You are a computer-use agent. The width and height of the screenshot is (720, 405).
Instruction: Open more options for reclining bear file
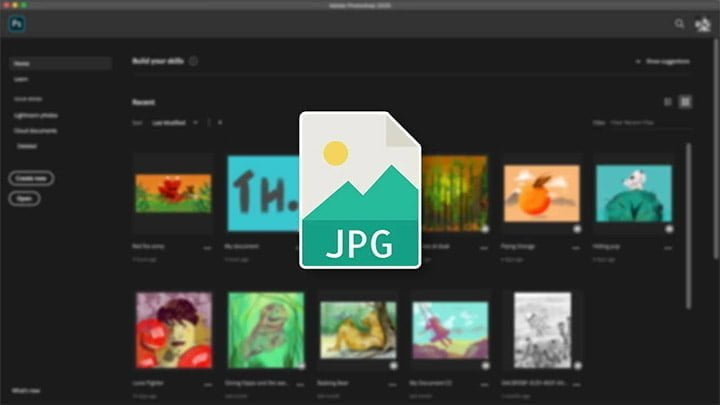pos(392,384)
